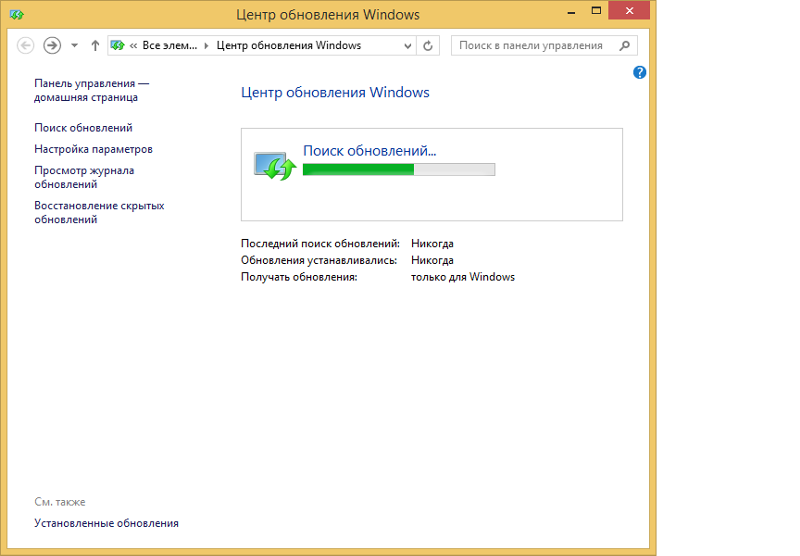
Task: Close the Windows Update window
Action: 629,11
